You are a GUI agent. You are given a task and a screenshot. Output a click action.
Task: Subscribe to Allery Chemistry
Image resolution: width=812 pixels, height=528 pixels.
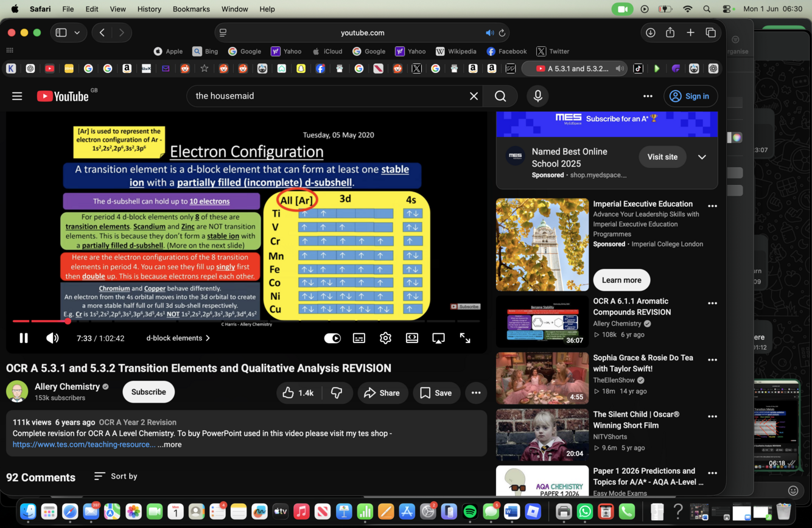pyautogui.click(x=149, y=392)
